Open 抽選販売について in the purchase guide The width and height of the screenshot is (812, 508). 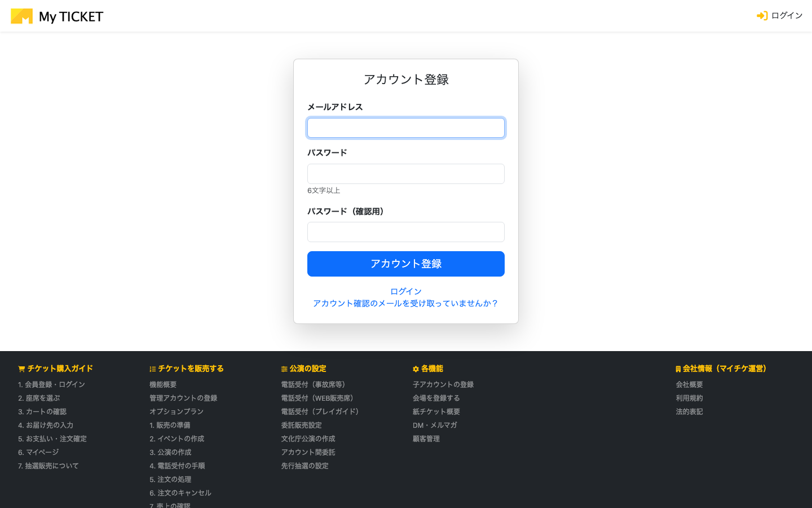point(48,466)
